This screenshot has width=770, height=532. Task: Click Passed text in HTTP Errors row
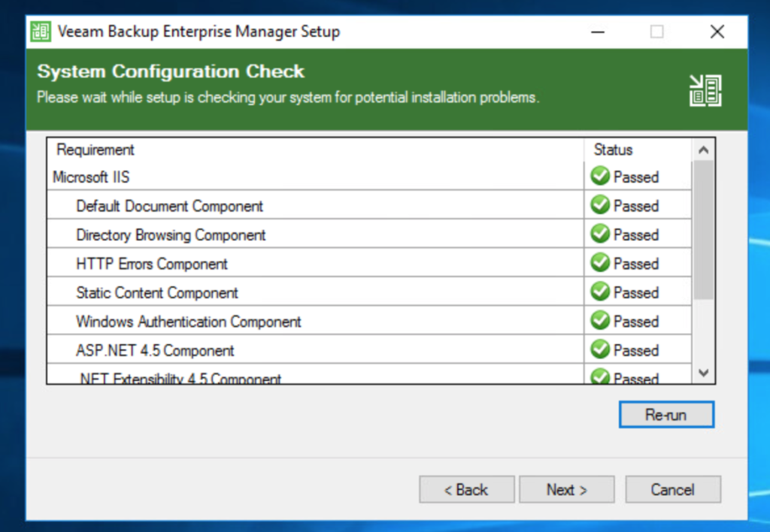pyautogui.click(x=636, y=264)
